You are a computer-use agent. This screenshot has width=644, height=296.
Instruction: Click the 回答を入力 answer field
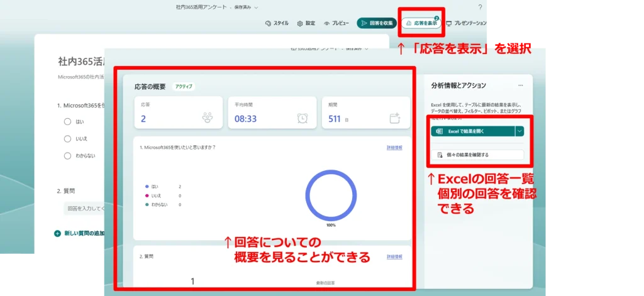coord(84,208)
